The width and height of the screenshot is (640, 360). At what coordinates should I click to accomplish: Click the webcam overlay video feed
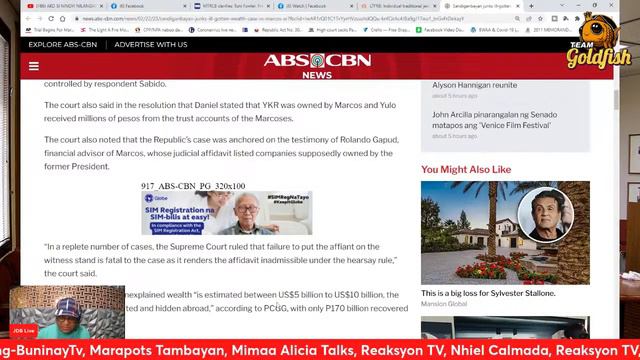(67, 312)
